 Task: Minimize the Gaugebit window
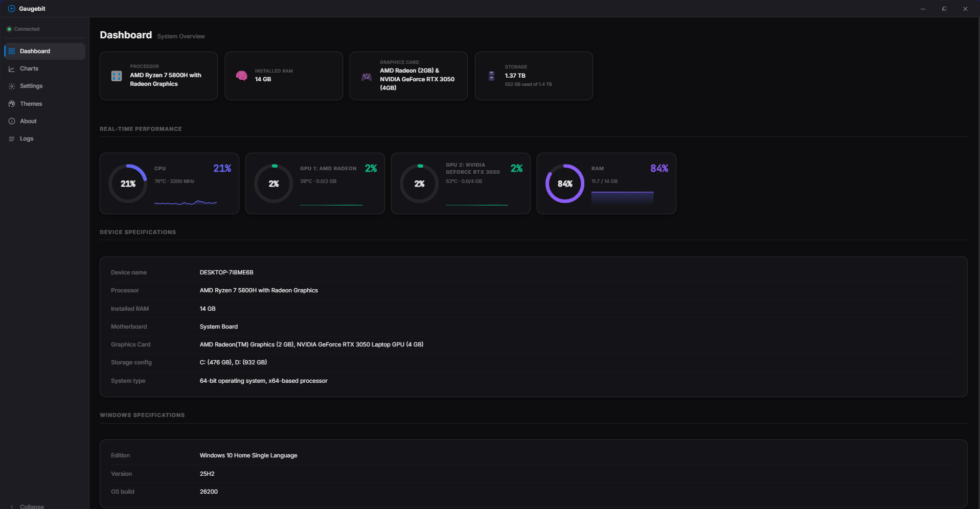tap(923, 9)
